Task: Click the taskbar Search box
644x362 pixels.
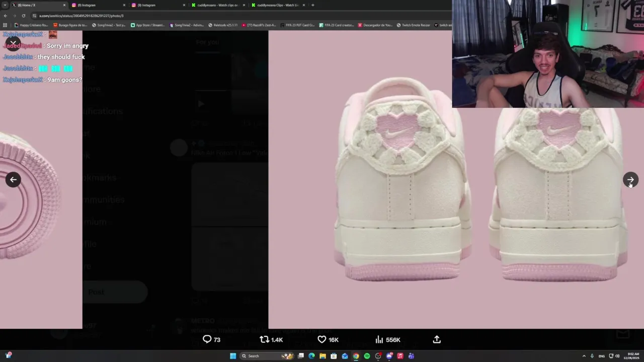Action: [267, 356]
